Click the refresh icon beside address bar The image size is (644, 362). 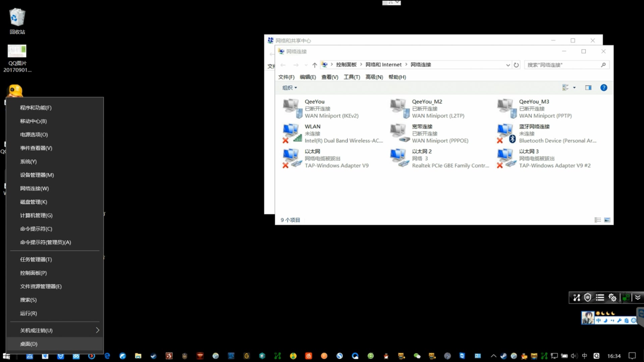pos(516,65)
